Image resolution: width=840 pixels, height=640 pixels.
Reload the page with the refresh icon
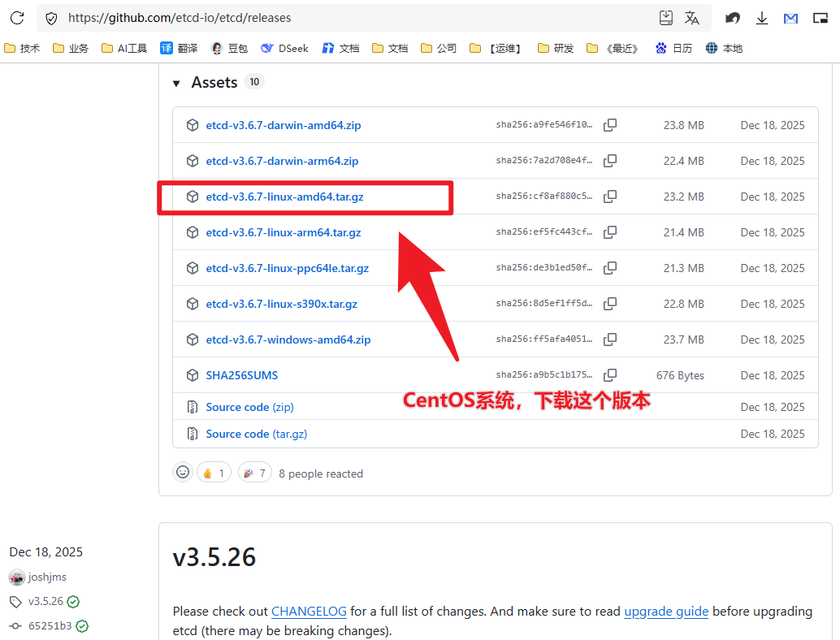pos(17,18)
